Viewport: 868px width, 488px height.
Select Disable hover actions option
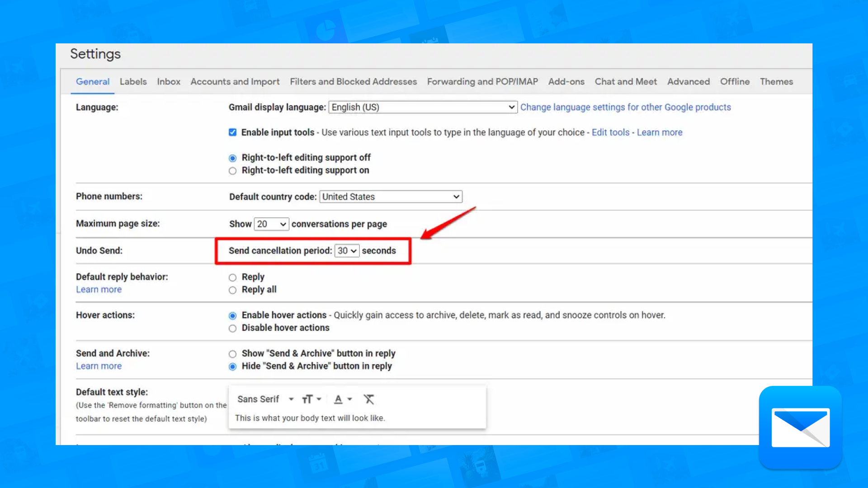click(x=232, y=328)
